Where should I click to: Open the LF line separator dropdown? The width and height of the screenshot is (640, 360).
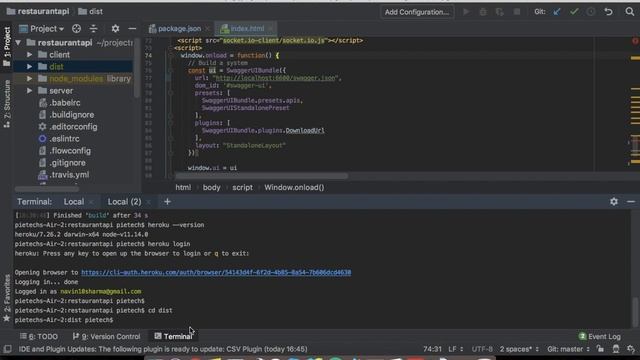(x=456, y=349)
